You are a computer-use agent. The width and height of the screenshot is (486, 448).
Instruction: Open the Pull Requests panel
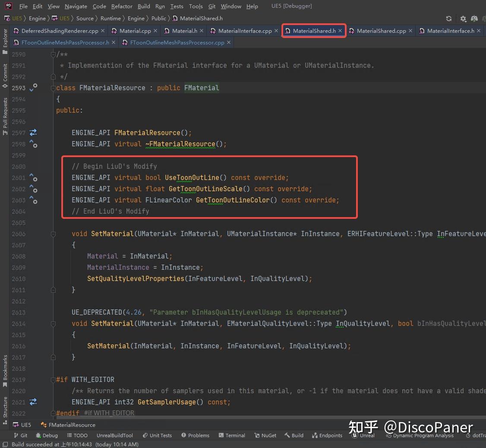click(5, 111)
